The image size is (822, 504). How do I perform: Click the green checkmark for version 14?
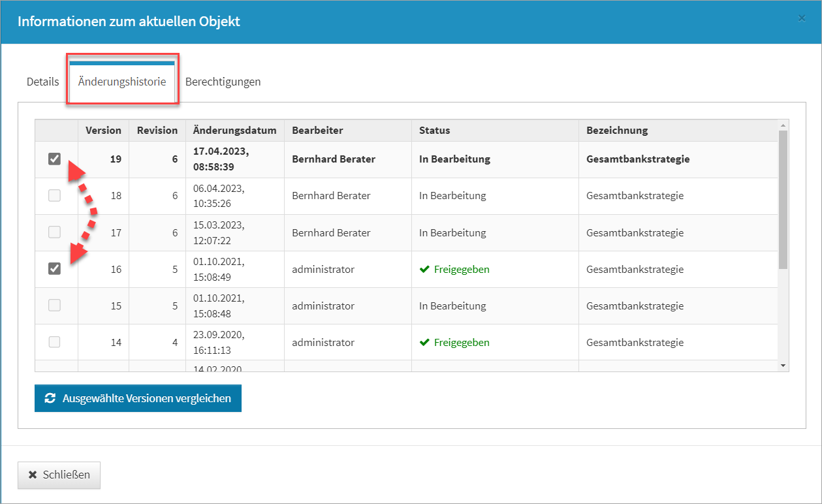[x=424, y=343]
